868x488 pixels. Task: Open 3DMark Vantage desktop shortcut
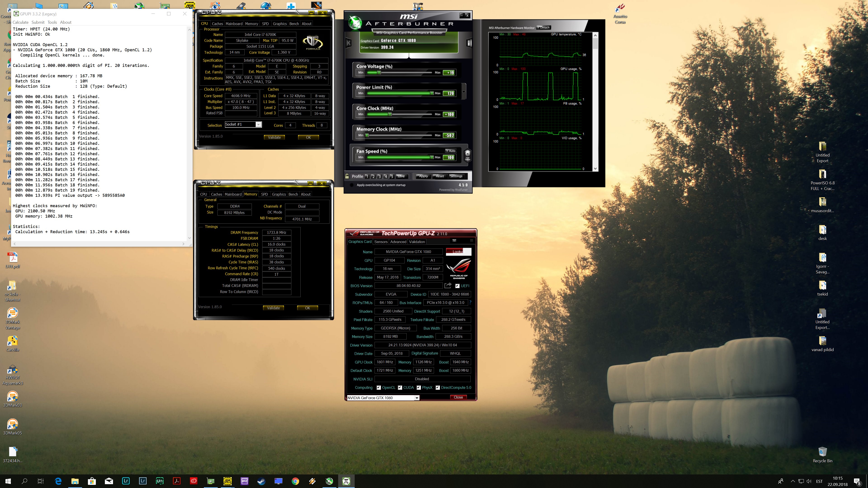pos(12,318)
